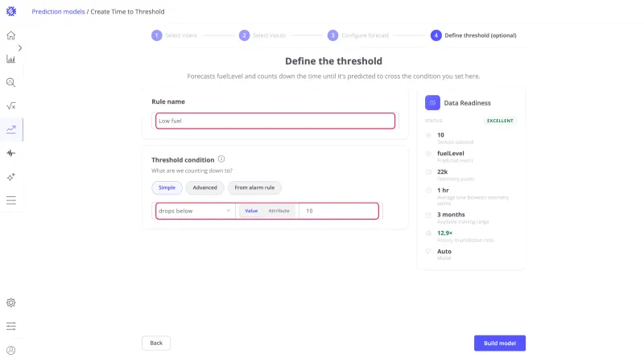Open the bar chart dashboards icon
Image resolution: width=644 pixels, height=362 pixels.
11,59
